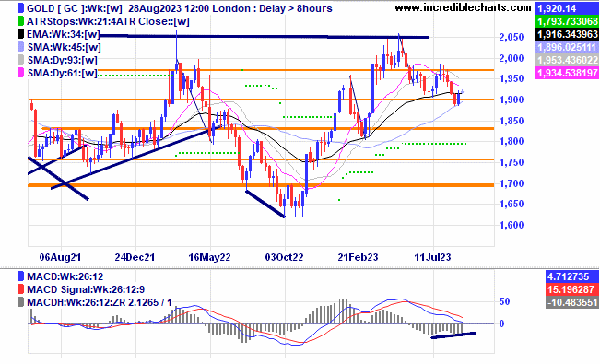This screenshot has height=364, width=600.
Task: Click the 1,750 price axis label
Action: click(x=512, y=163)
